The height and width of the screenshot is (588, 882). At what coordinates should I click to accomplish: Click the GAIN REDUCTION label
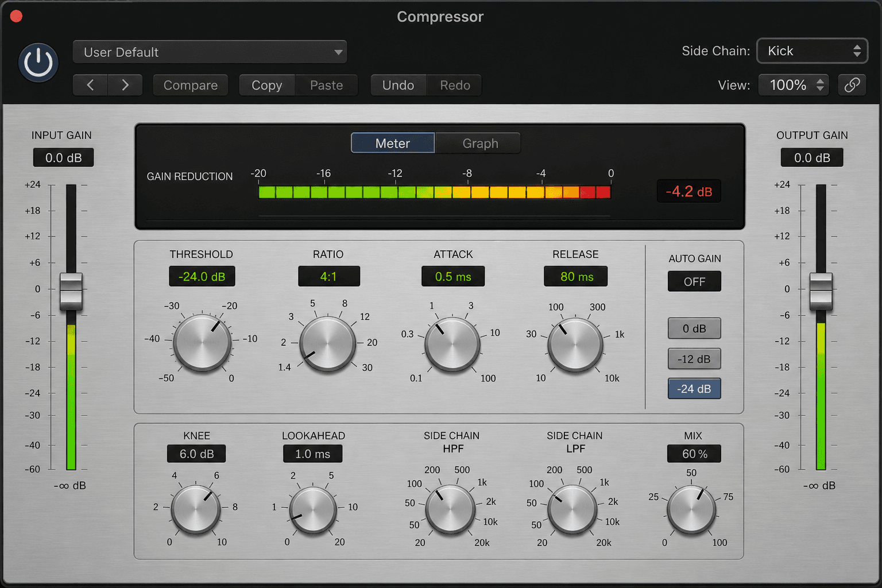click(x=189, y=176)
